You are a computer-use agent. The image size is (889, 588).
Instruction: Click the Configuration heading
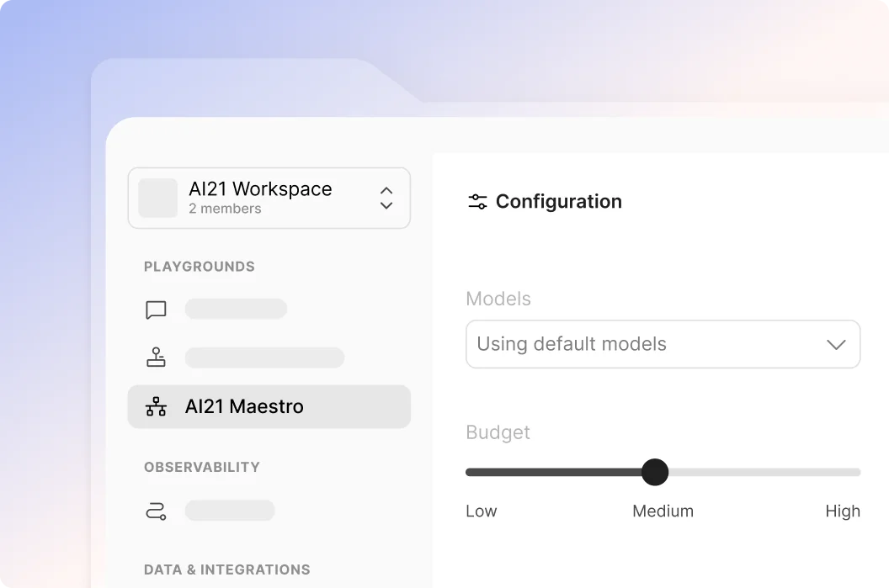pyautogui.click(x=558, y=202)
